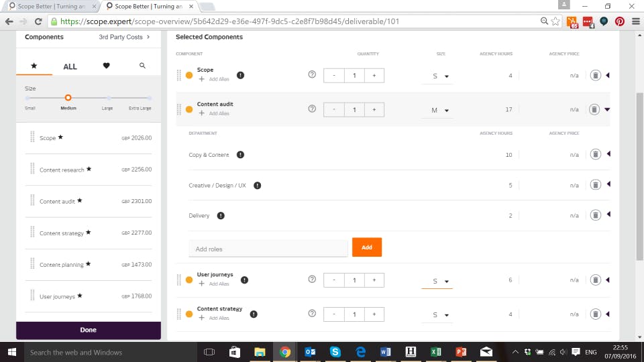The image size is (644, 362).
Task: Expand the Copy & Content department
Action: 608,154
